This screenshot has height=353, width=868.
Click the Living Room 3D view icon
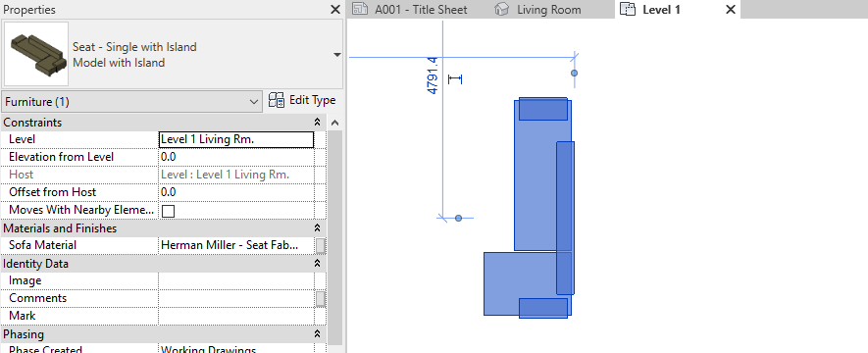pyautogui.click(x=501, y=10)
